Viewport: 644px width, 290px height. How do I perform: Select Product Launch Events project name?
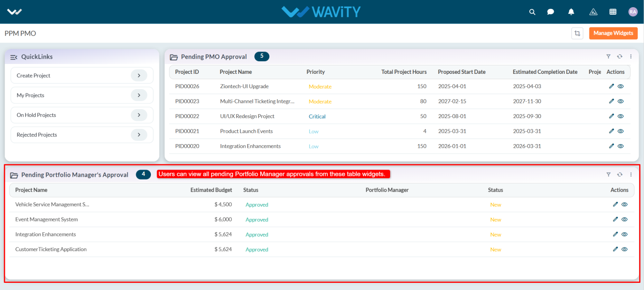click(246, 131)
